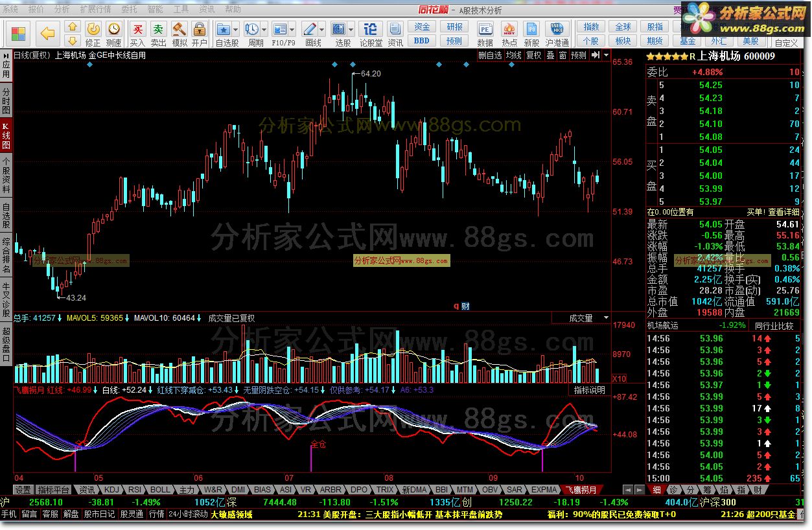This screenshot has height=530, width=812.
Task: Select the 个股资料 sidebar tab
Action: 6,175
